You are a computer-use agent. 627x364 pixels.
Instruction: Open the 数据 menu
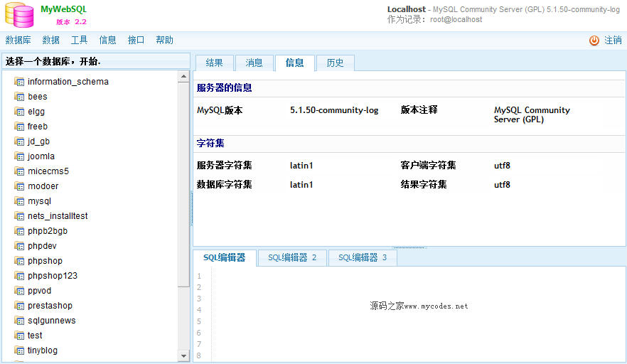[50, 40]
